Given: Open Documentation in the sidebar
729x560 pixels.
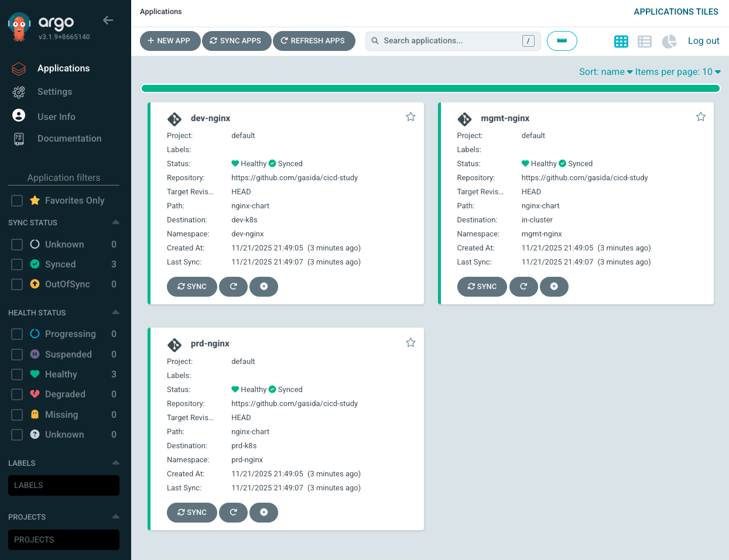Looking at the screenshot, I should [69, 139].
